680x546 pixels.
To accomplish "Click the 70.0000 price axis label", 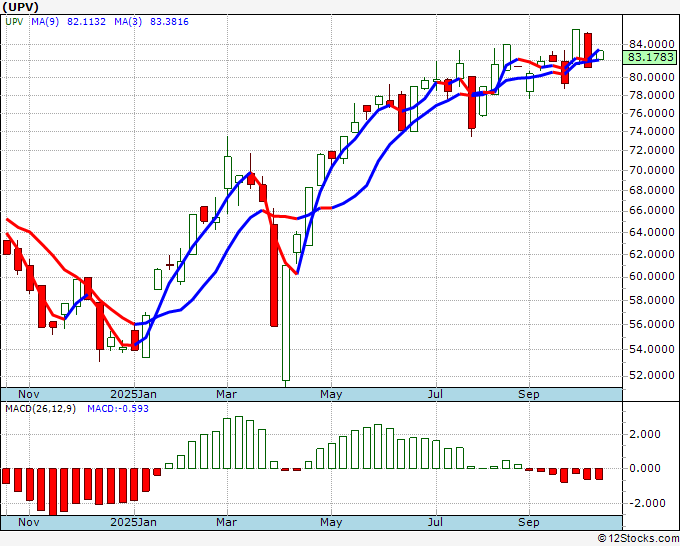I will 652,170.
